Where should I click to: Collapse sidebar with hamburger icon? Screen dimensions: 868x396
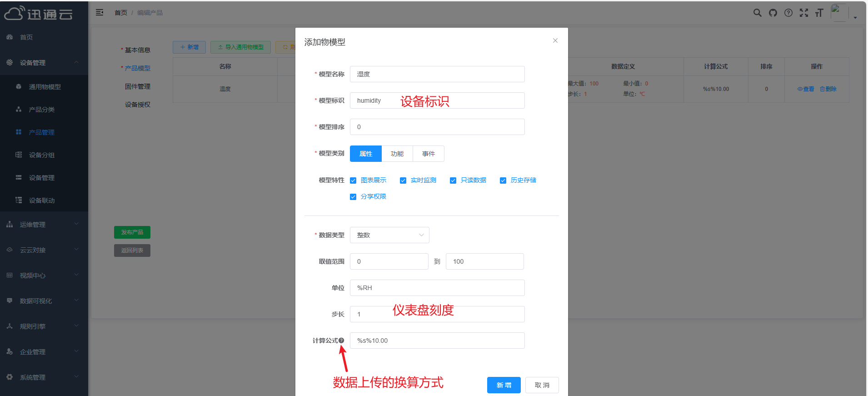pos(100,13)
